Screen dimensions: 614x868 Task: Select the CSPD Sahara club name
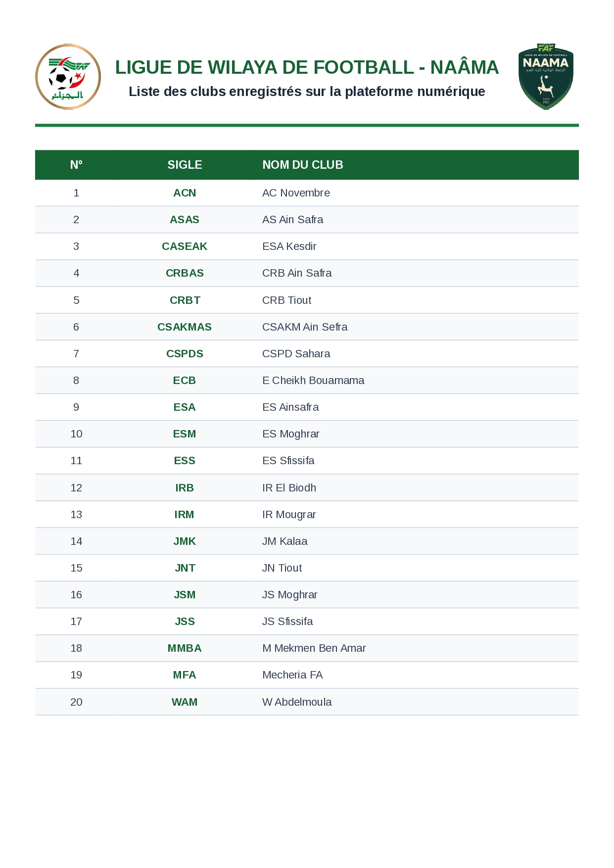(x=296, y=354)
